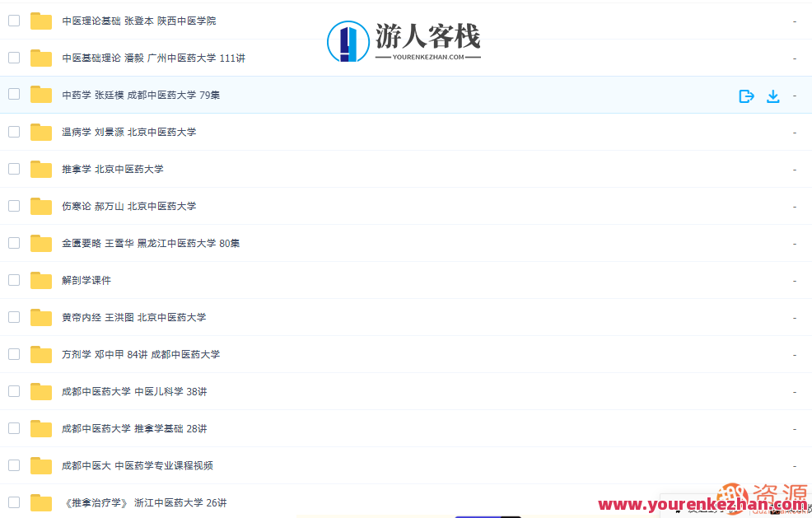Check the 伤寒论 郝万山 checkbox
This screenshot has height=518, width=812.
point(13,206)
